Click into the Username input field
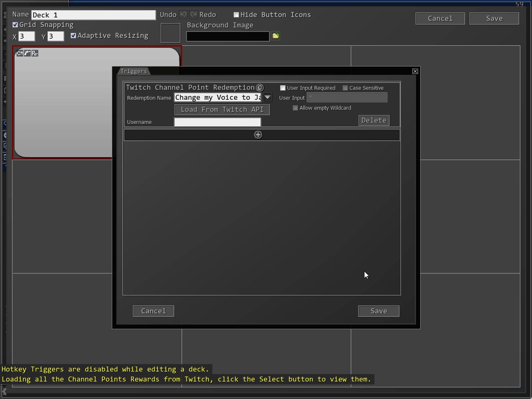The width and height of the screenshot is (532, 399). [217, 122]
